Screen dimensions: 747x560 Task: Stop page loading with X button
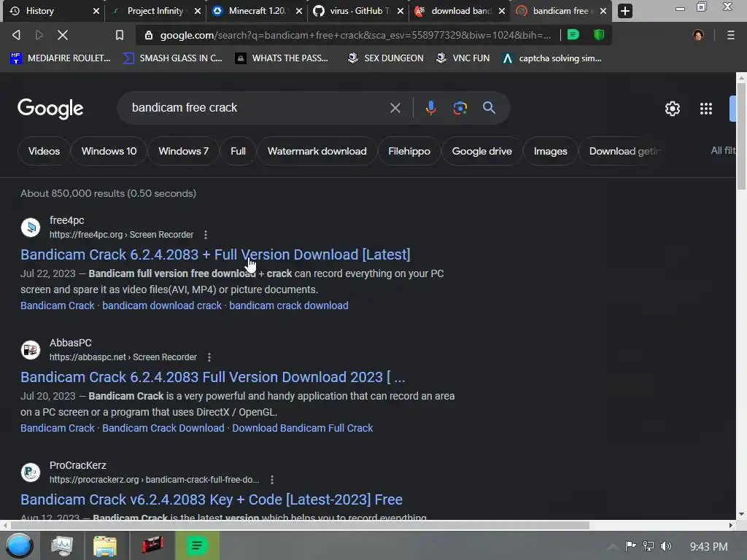click(x=63, y=35)
